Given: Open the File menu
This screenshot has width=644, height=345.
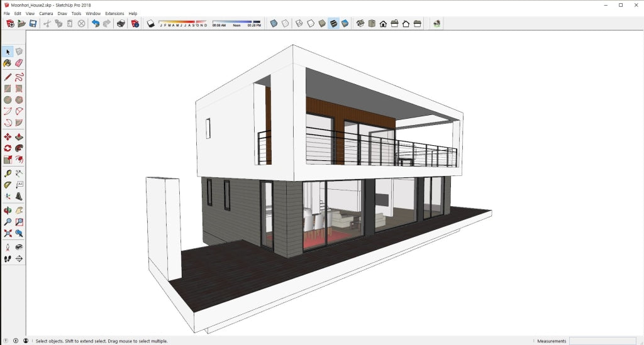Looking at the screenshot, I should [6, 14].
